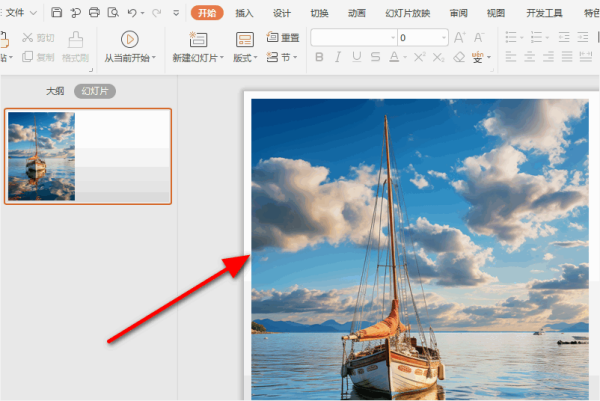Open the clipboard group dialog launcher
This screenshot has height=401, width=600.
coord(91,70)
